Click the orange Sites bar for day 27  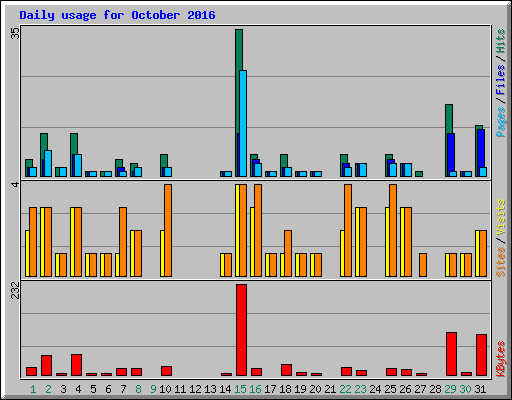click(423, 265)
